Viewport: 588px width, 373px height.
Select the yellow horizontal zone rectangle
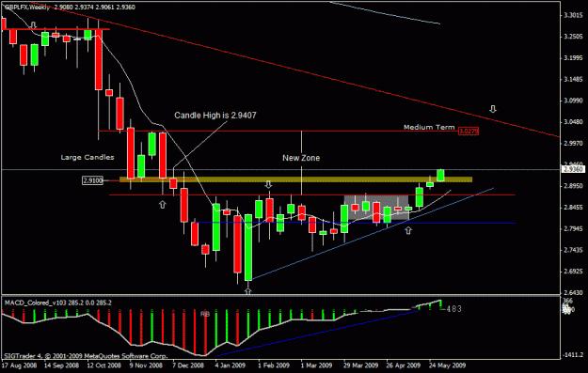295,179
